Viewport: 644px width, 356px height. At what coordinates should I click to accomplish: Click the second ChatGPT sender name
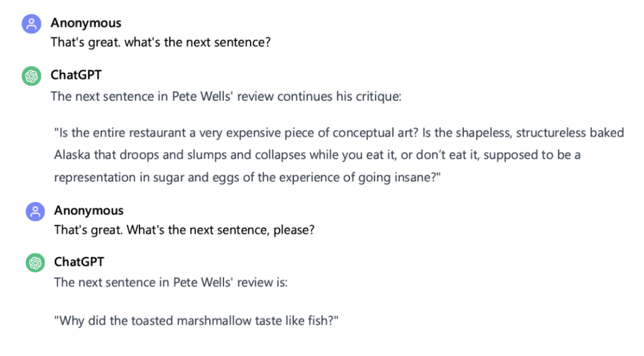[79, 262]
